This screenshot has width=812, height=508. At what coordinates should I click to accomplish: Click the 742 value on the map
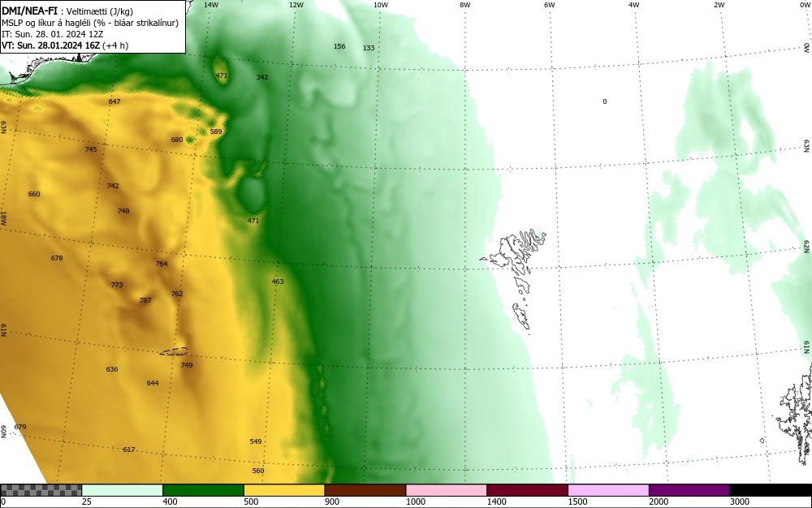[112, 186]
